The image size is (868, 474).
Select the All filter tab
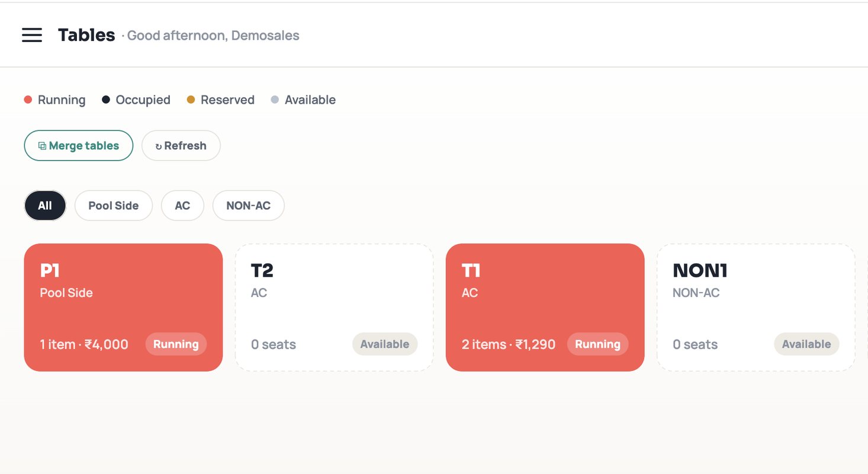click(45, 206)
